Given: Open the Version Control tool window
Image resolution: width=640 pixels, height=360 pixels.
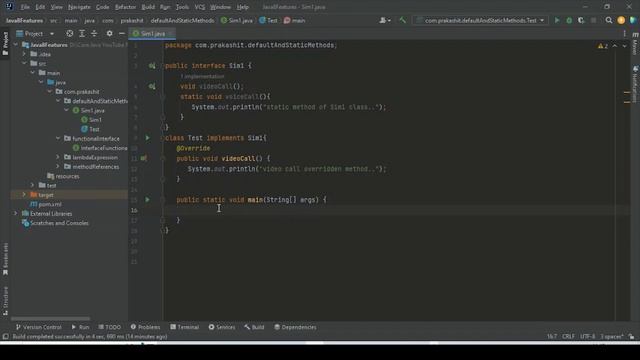Looking at the screenshot, I should pos(39,327).
